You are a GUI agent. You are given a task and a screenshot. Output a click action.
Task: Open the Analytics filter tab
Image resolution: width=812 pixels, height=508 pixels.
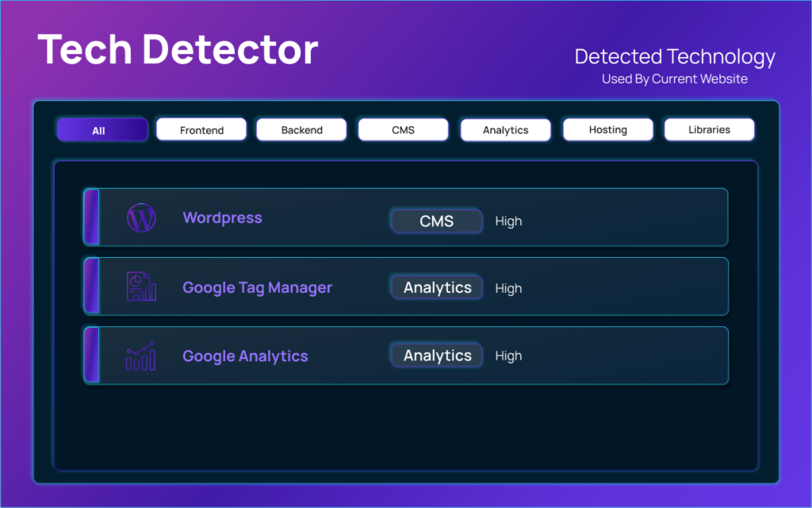(505, 130)
